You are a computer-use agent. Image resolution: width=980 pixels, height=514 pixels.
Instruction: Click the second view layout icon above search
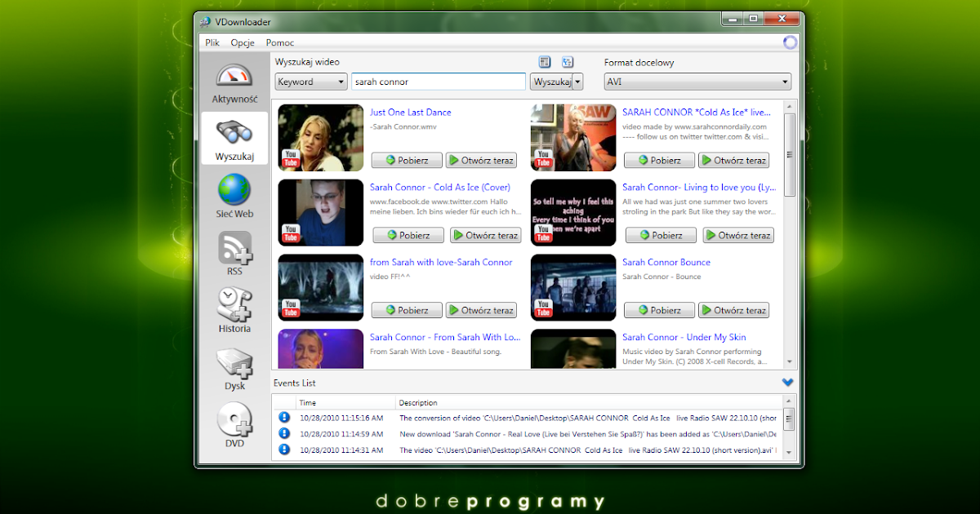568,62
